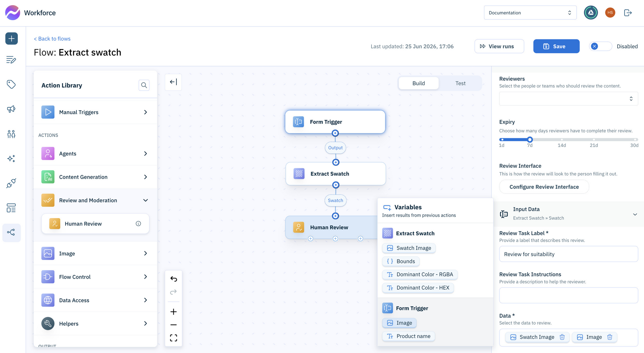Insert Form Trigger Image variable

tap(399, 323)
